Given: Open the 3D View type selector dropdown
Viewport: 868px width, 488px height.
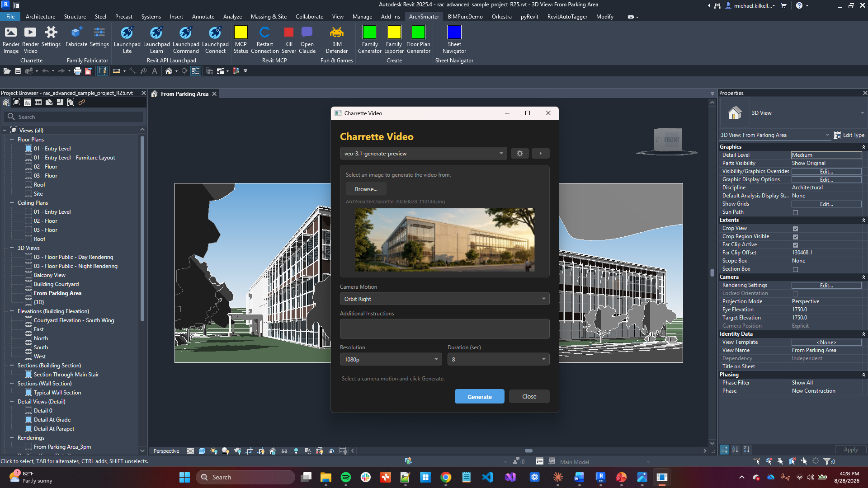Looking at the screenshot, I should 862,113.
